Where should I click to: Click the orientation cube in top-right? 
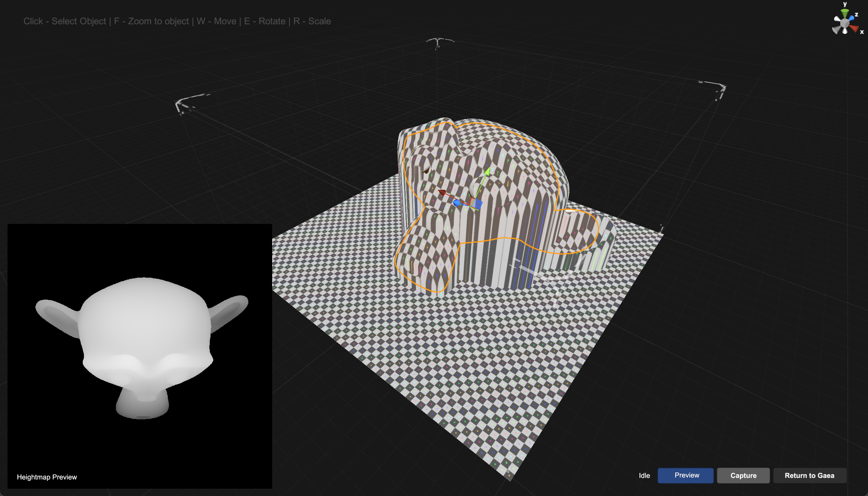pos(845,22)
